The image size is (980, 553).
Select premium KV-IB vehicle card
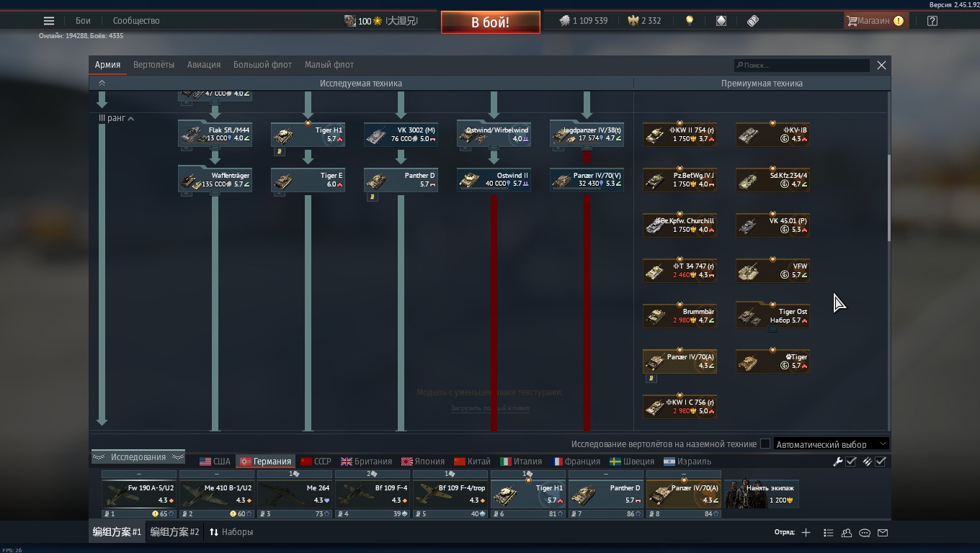pos(772,134)
